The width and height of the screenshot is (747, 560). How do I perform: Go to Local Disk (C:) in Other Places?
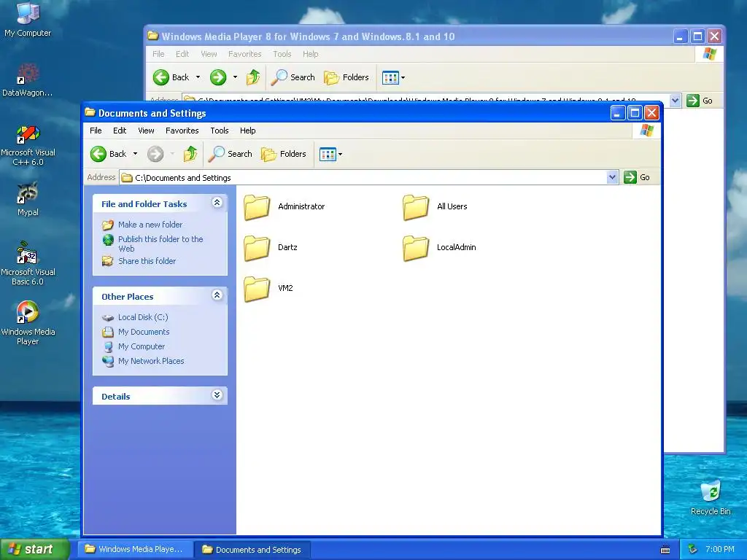tap(143, 318)
